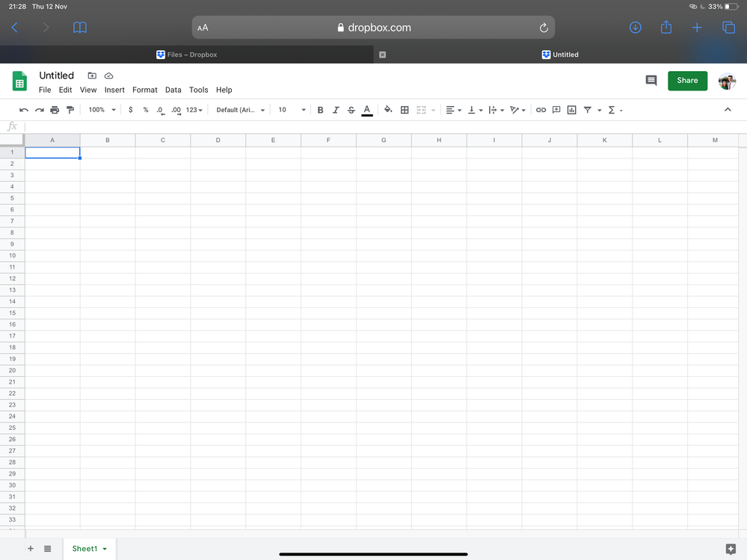747x560 pixels.
Task: Insert a chart
Action: click(x=572, y=110)
